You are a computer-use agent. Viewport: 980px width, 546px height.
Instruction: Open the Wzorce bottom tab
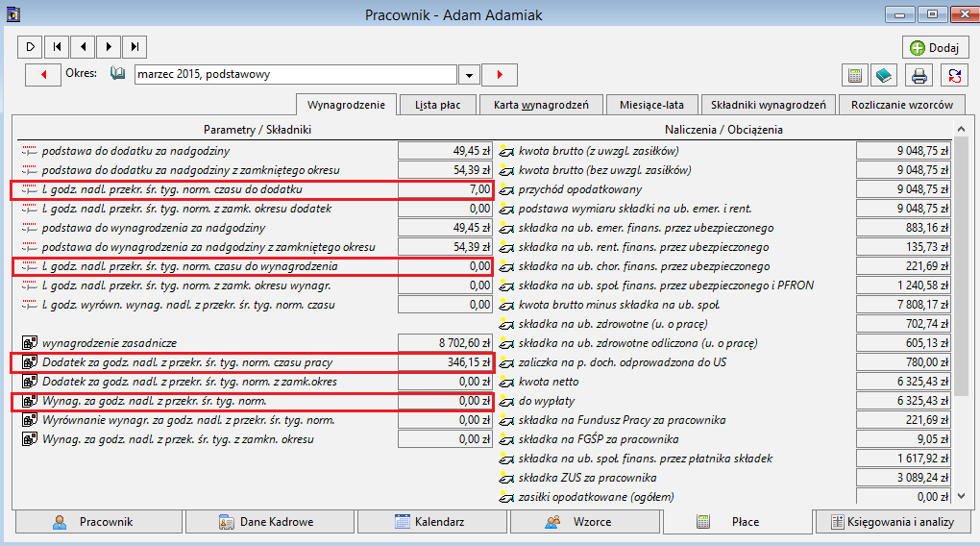(x=585, y=522)
